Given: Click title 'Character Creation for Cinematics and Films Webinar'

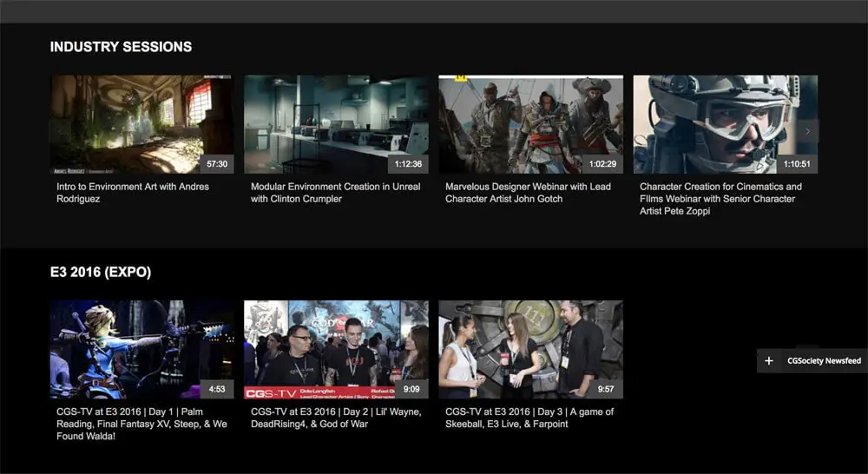Looking at the screenshot, I should pyautogui.click(x=720, y=199).
